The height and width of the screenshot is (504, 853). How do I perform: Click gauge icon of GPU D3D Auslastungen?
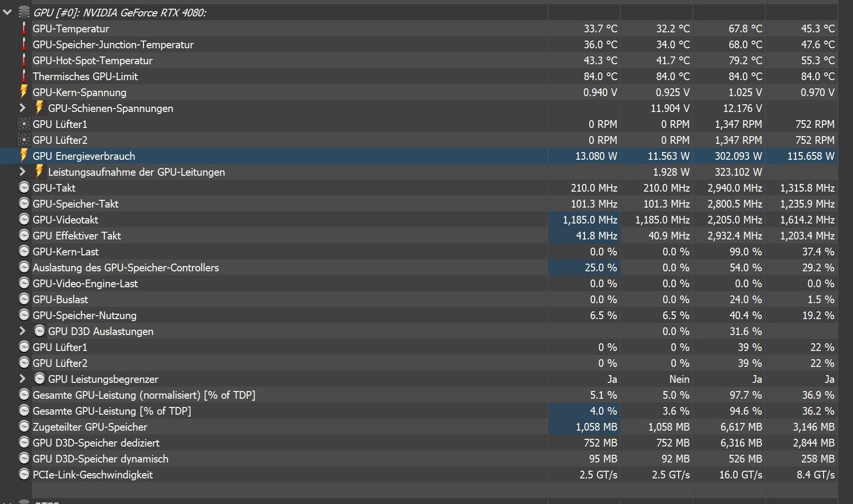point(39,331)
